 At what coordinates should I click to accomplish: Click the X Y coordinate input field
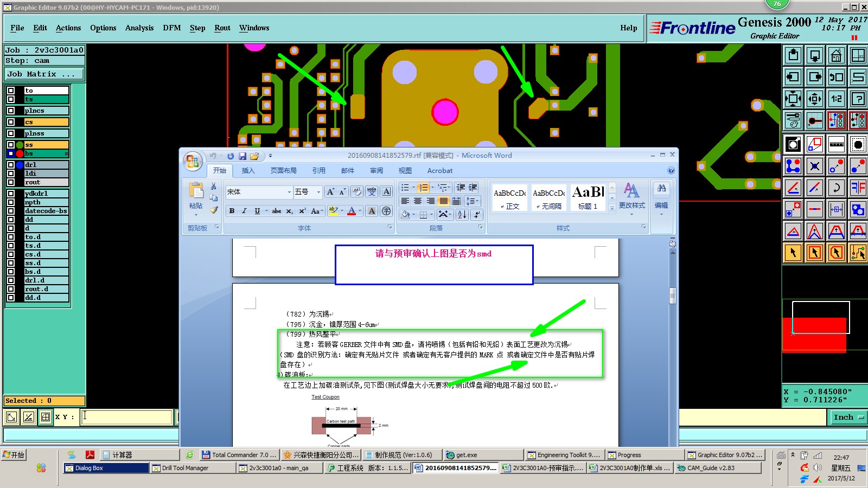(127, 417)
